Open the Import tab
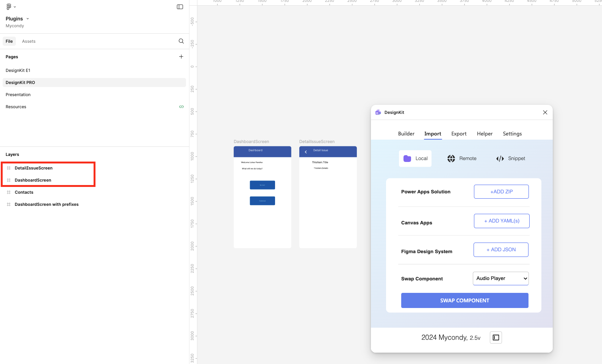 [x=433, y=134]
